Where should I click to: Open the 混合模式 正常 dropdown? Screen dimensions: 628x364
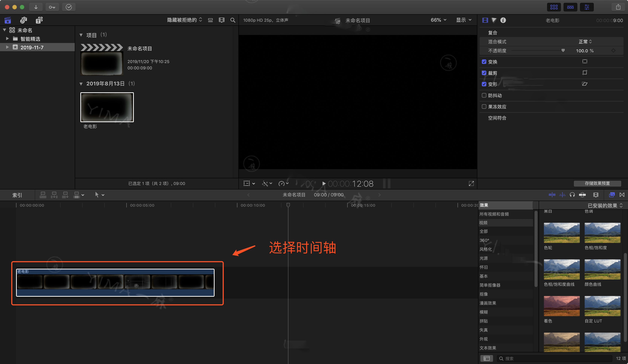tap(585, 42)
